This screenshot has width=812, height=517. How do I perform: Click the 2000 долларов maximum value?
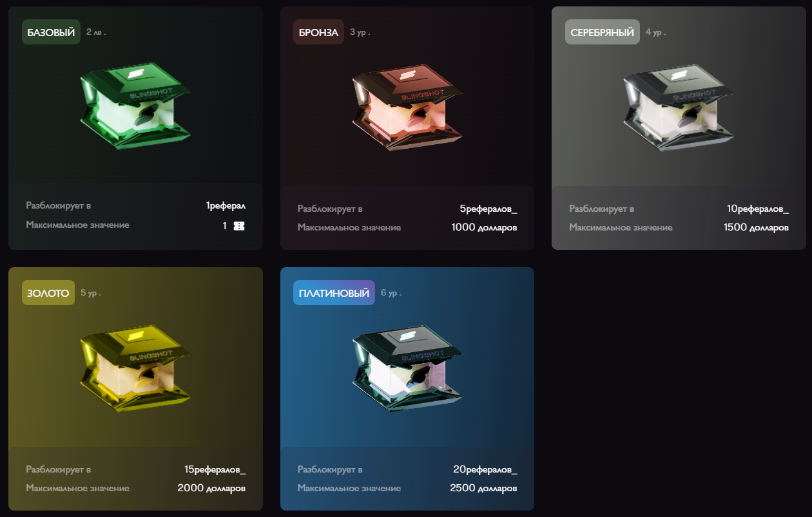click(x=211, y=488)
